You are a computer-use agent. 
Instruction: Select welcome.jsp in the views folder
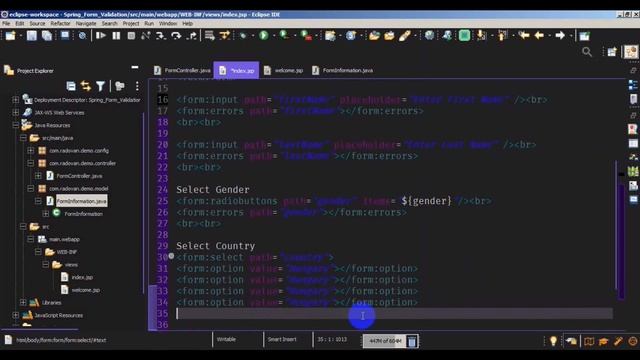(86, 290)
